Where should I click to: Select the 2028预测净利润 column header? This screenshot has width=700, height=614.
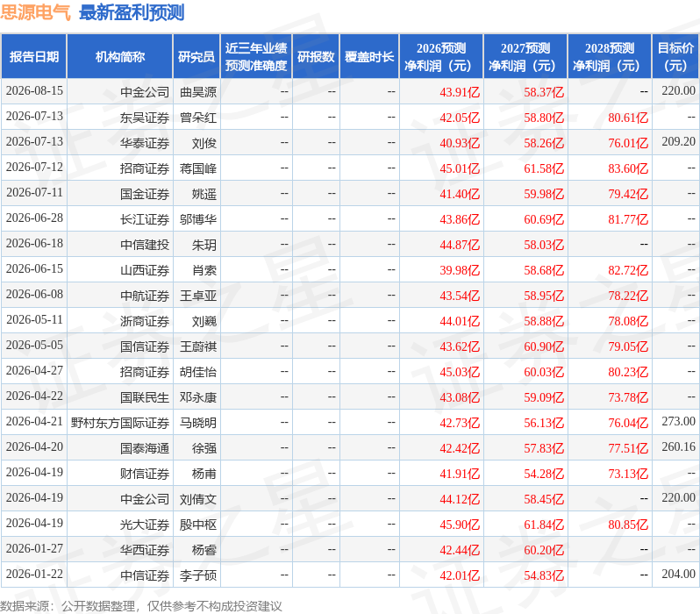coord(610,57)
